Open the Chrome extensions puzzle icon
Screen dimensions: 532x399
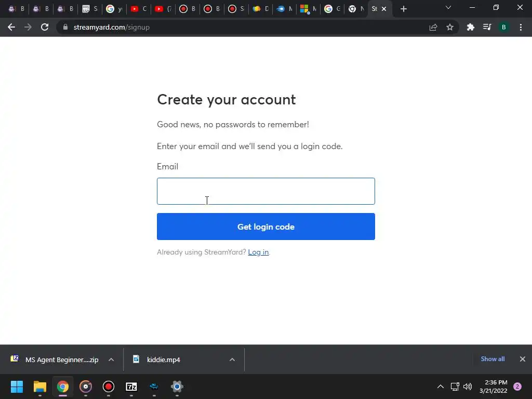click(x=471, y=27)
